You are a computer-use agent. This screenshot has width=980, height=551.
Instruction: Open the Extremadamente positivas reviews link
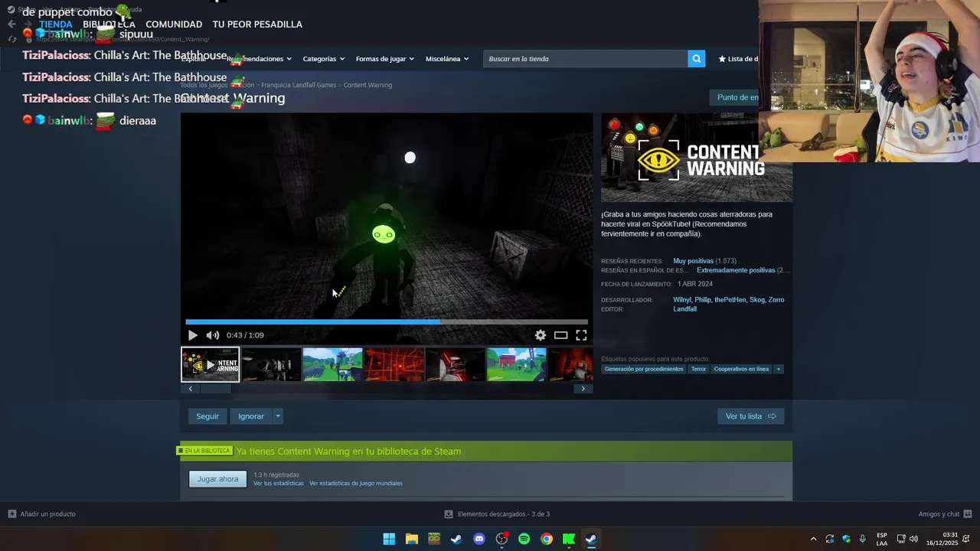(x=736, y=270)
